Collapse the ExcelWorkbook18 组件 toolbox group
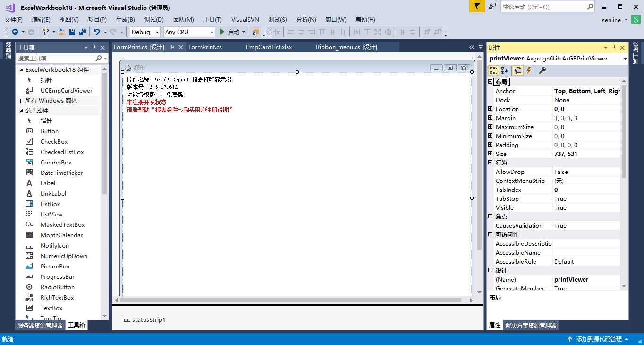This screenshot has height=345, width=644. click(21, 69)
